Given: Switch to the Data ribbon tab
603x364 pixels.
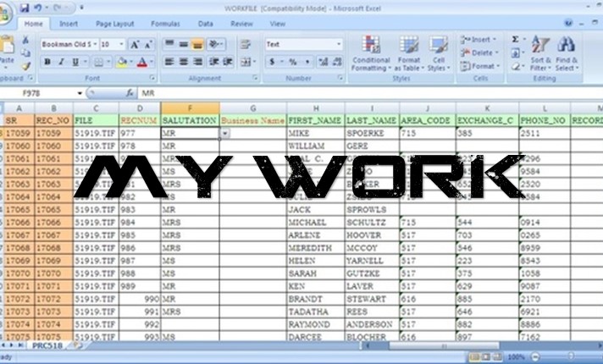Looking at the screenshot, I should click(x=205, y=24).
